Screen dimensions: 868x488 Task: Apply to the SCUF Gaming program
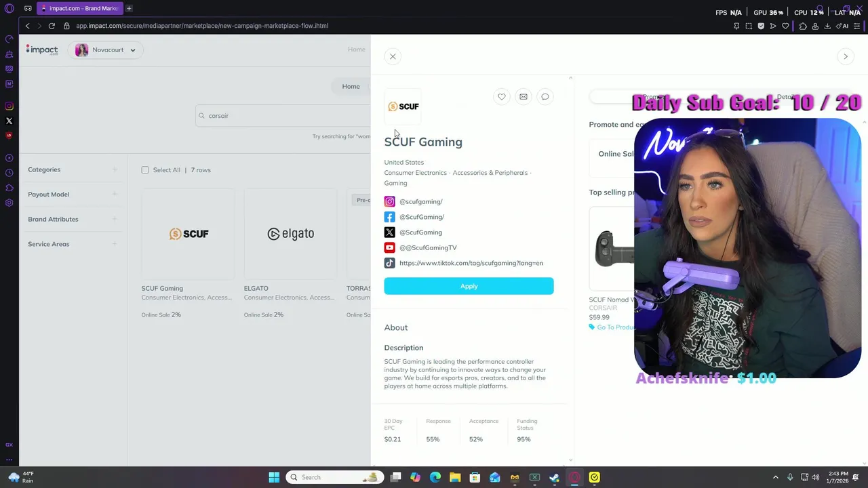(469, 286)
